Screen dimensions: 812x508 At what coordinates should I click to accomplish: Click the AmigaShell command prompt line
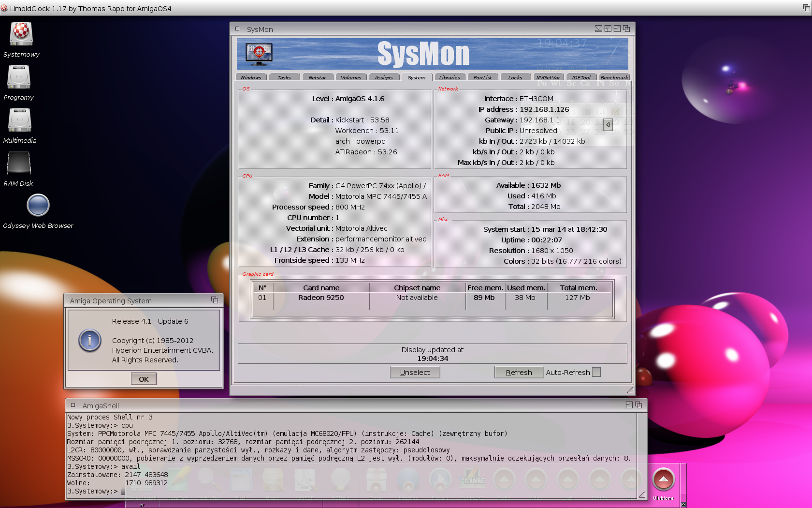coord(96,491)
